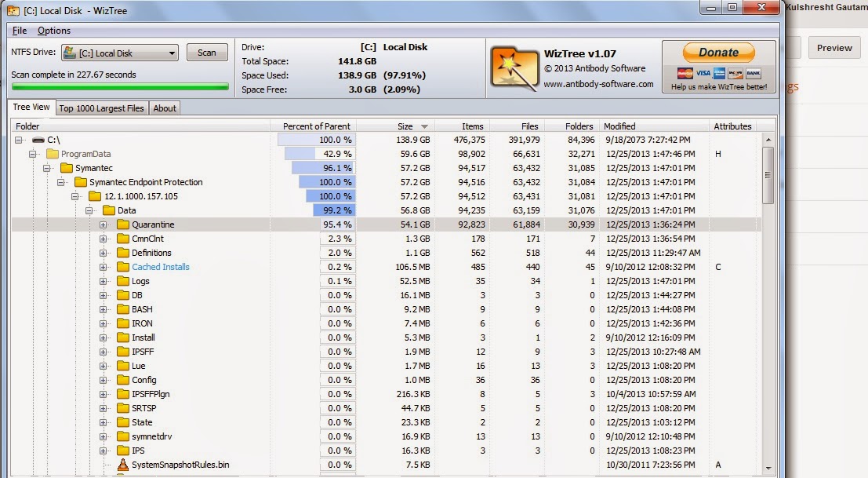Viewport: 868px width, 478px height.
Task: Sort by the Percent of Parent column
Action: point(313,126)
